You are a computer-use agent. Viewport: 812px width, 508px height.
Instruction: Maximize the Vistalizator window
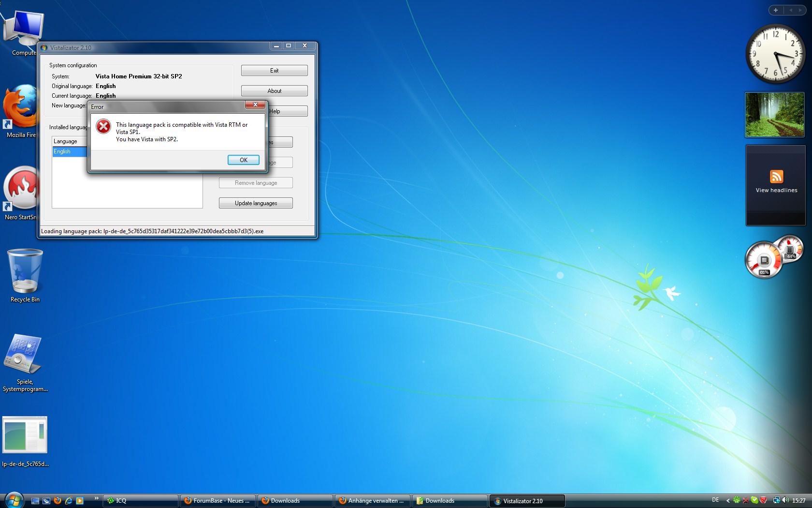coord(289,45)
